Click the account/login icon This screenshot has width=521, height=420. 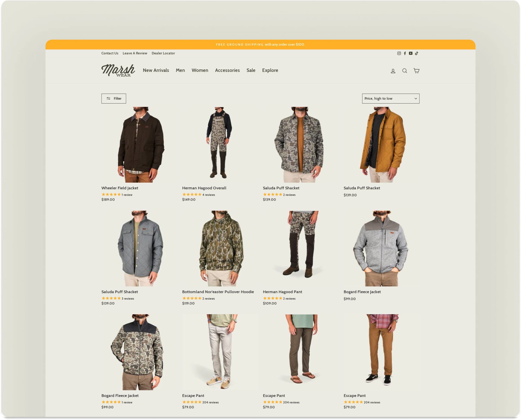[393, 70]
